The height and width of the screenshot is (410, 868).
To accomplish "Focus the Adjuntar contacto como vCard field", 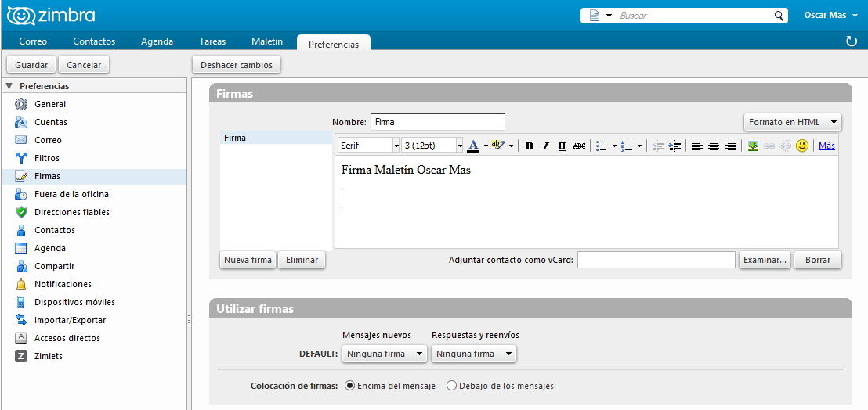I will [656, 260].
